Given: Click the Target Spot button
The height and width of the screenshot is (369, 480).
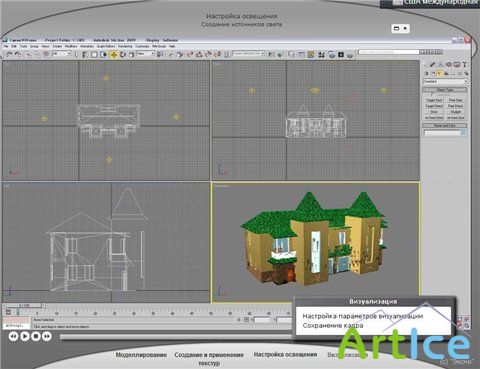Looking at the screenshot, I should [434, 100].
